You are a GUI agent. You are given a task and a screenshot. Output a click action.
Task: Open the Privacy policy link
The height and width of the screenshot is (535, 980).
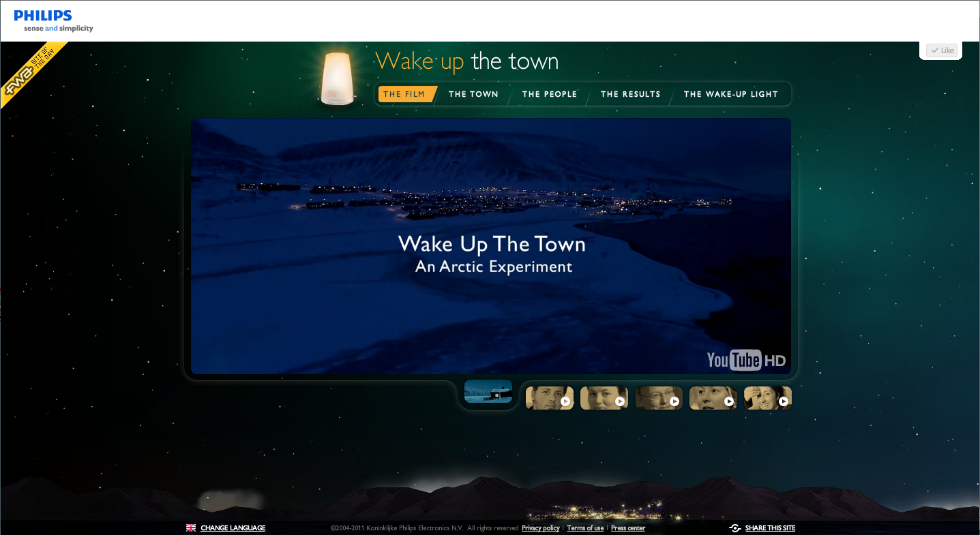point(541,528)
